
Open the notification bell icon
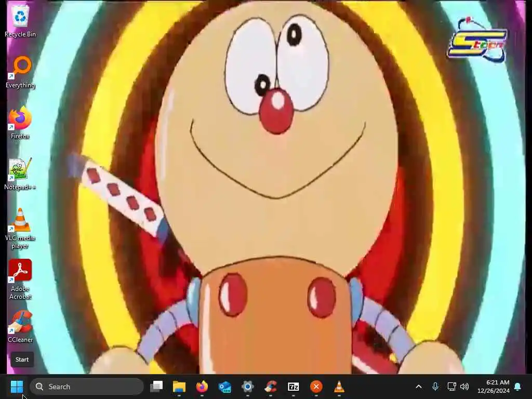click(518, 387)
